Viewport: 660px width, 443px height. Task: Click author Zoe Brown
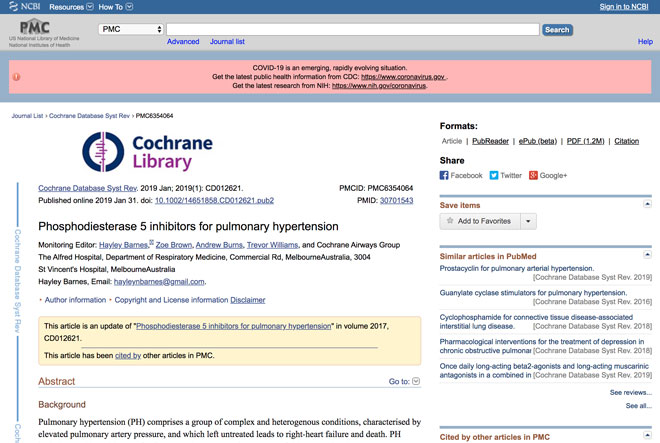click(173, 245)
